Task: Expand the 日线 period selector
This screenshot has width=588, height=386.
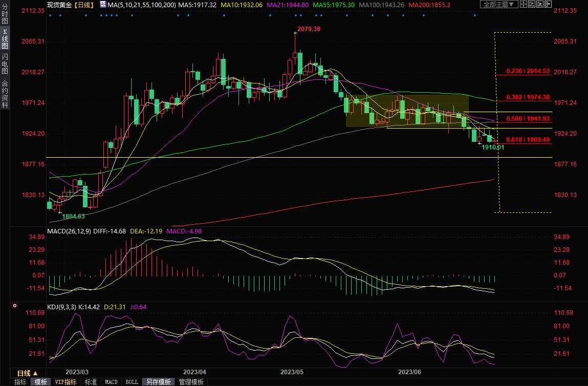Action: [28, 373]
